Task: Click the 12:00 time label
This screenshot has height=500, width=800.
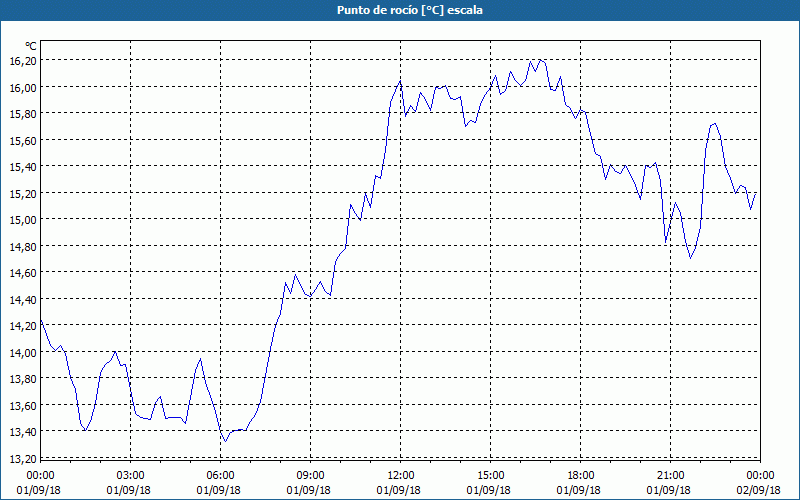Action: [x=401, y=476]
